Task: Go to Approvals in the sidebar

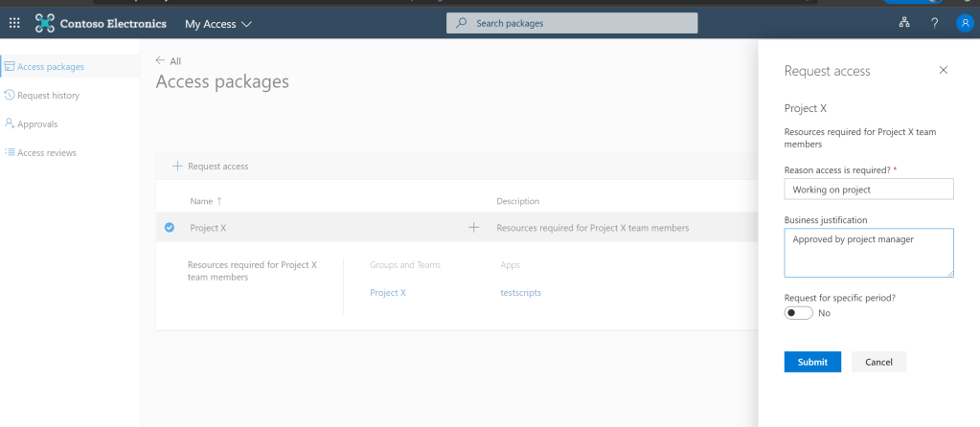Action: coord(37,124)
